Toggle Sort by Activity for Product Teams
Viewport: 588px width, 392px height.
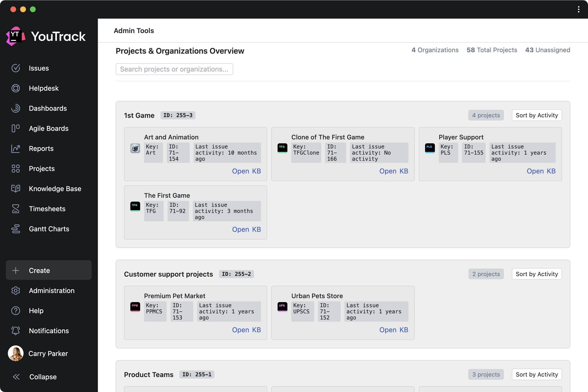537,374
